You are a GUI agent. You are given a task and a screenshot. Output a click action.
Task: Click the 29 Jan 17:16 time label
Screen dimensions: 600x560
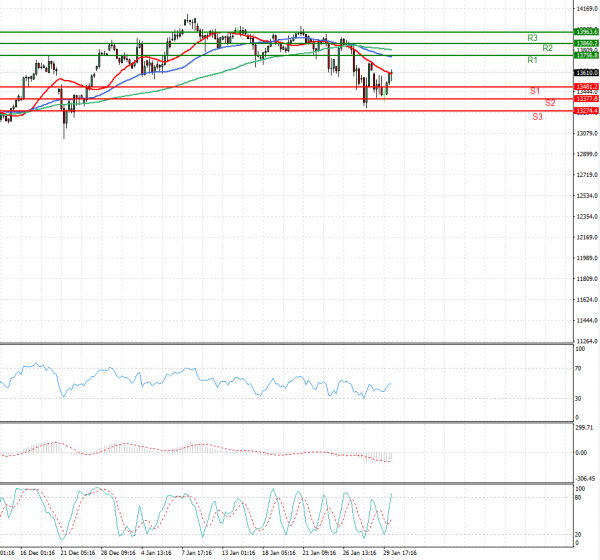398,551
